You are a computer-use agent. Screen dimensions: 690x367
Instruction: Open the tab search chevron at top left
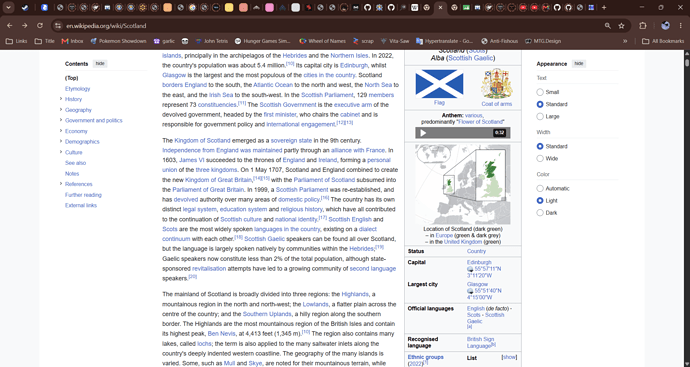8,7
